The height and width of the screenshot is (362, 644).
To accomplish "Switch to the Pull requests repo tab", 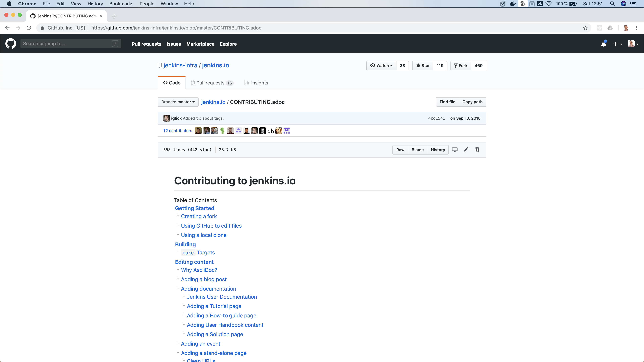I will tap(212, 83).
